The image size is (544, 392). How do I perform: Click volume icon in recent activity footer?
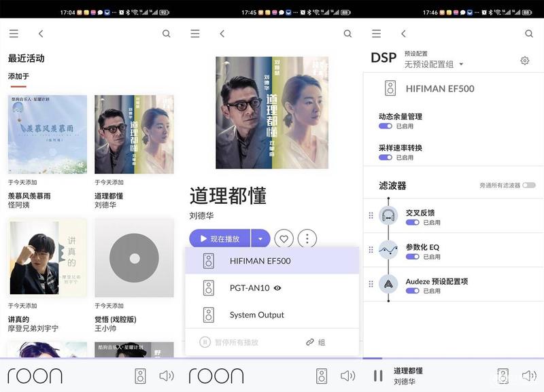point(167,376)
